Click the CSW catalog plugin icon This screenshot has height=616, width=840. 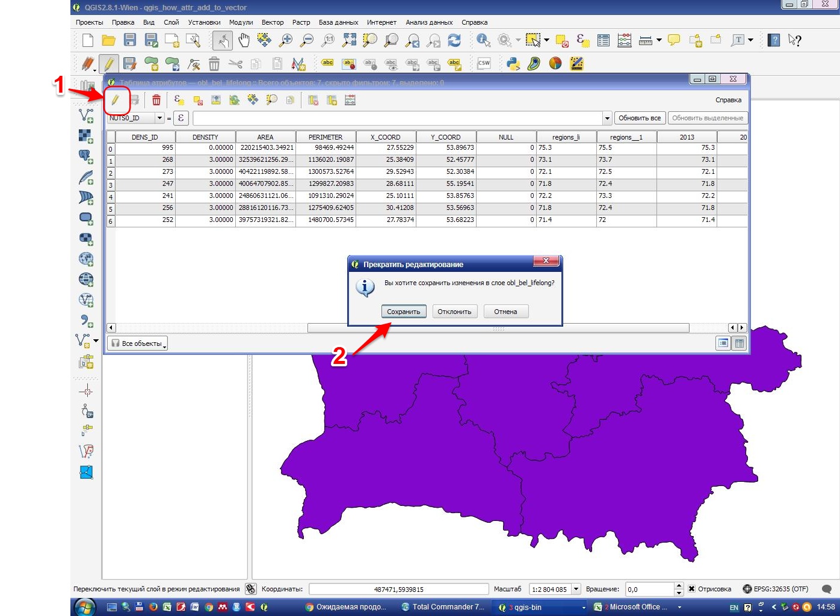(484, 63)
